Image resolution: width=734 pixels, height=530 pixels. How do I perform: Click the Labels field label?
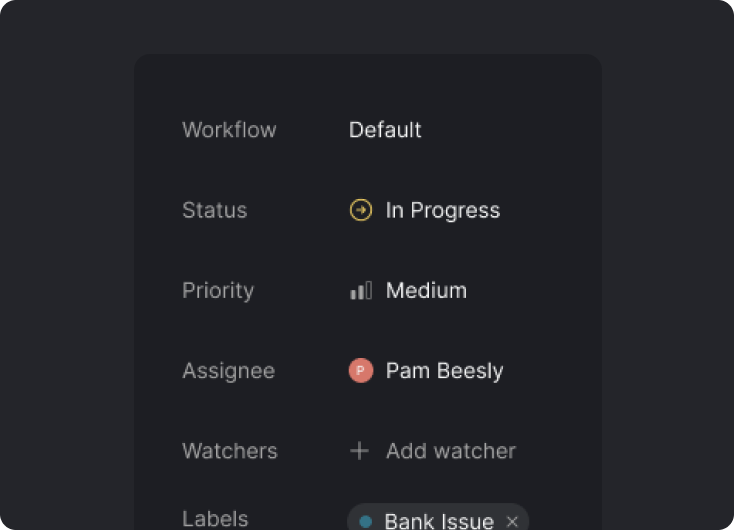tap(215, 518)
